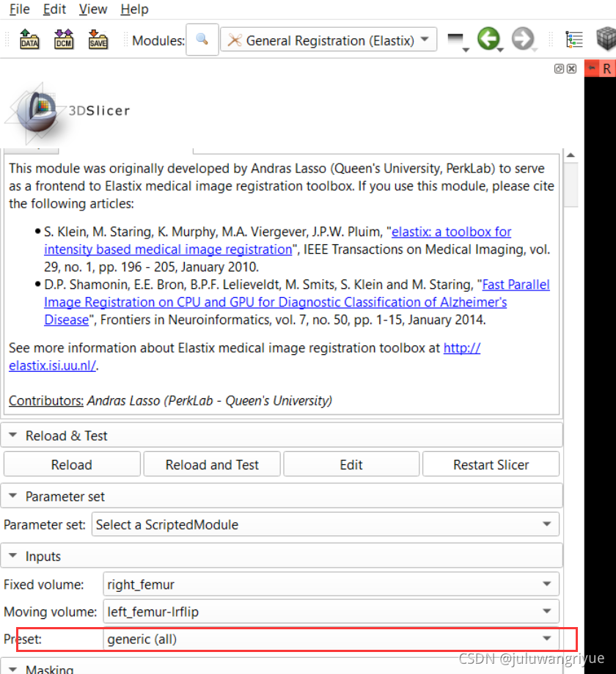Click the Reload button

click(x=72, y=464)
